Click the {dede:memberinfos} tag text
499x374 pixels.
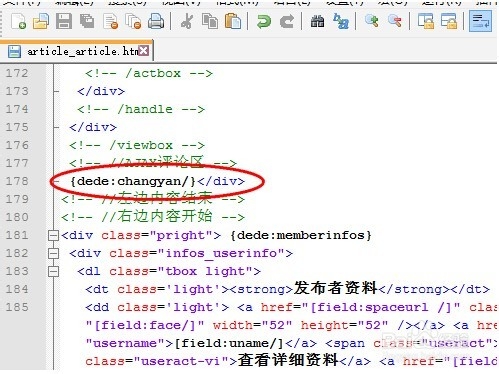point(301,235)
